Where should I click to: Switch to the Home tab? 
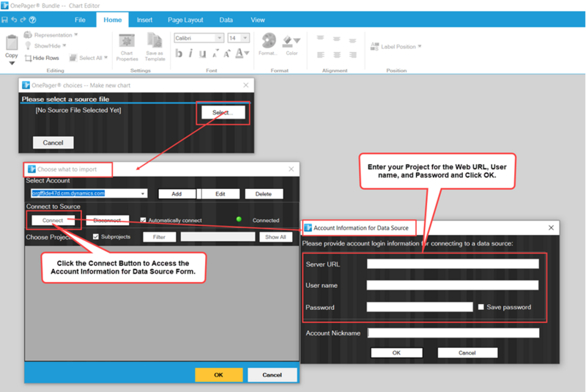[x=113, y=20]
